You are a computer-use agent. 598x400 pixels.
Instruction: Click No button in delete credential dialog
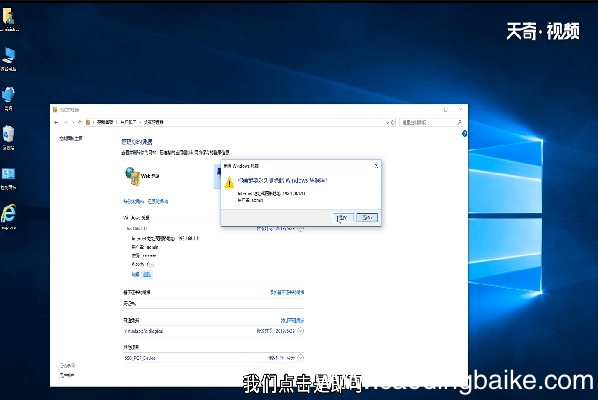(367, 218)
